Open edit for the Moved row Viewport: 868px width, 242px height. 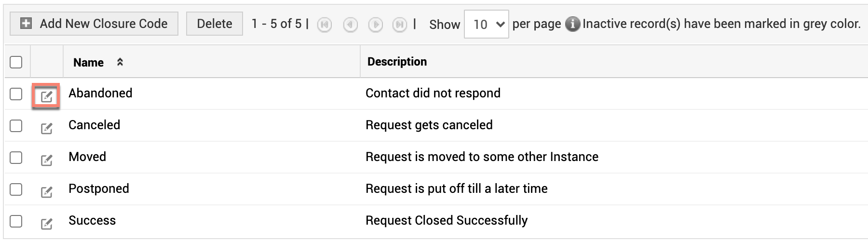point(46,160)
